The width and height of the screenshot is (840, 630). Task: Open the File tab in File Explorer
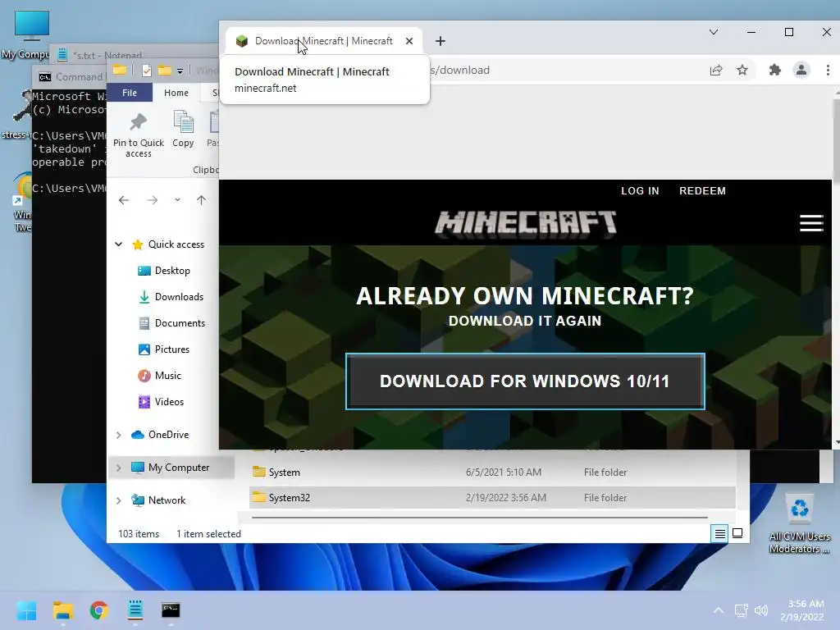(x=130, y=93)
